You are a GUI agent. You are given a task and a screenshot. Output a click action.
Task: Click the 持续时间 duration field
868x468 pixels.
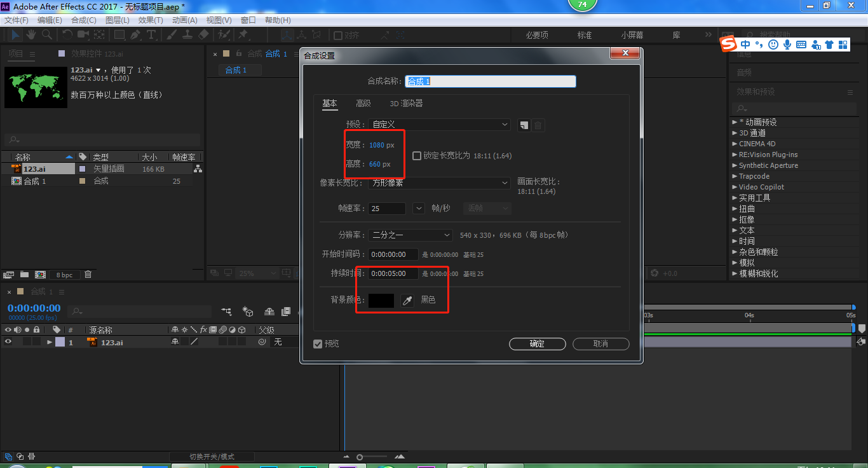click(394, 273)
